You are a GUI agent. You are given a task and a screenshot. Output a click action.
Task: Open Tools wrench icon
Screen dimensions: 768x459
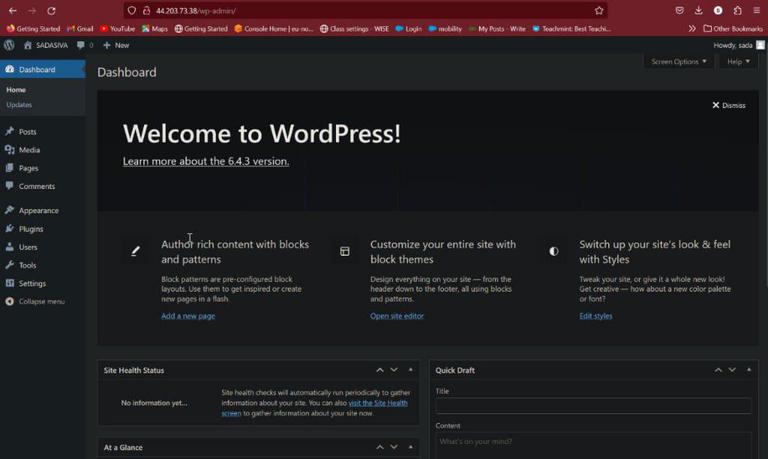coord(9,265)
